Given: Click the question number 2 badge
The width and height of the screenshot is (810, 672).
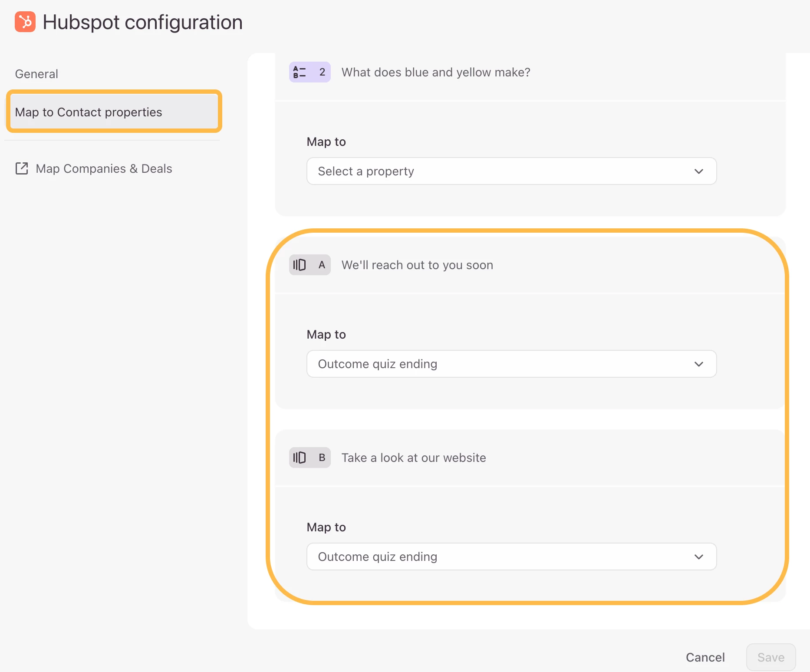Looking at the screenshot, I should (322, 72).
